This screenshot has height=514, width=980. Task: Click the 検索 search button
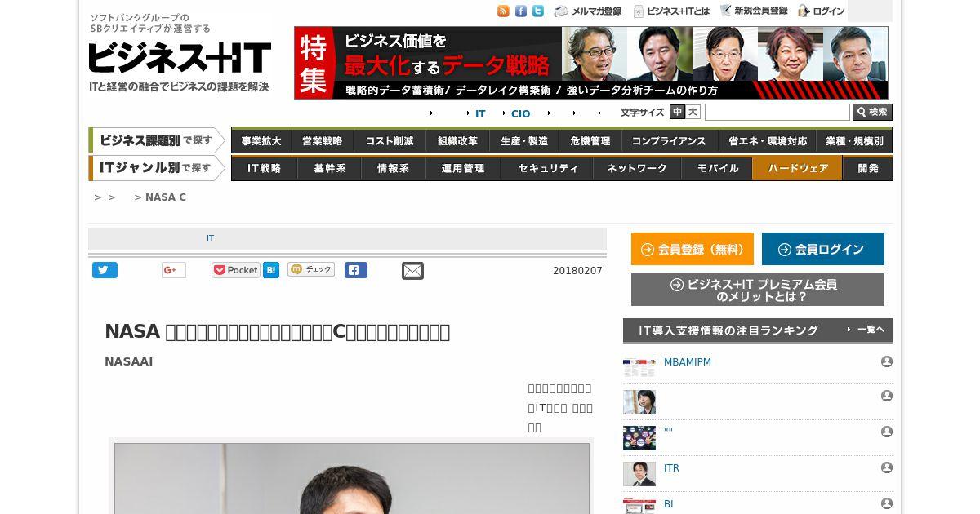point(872,113)
